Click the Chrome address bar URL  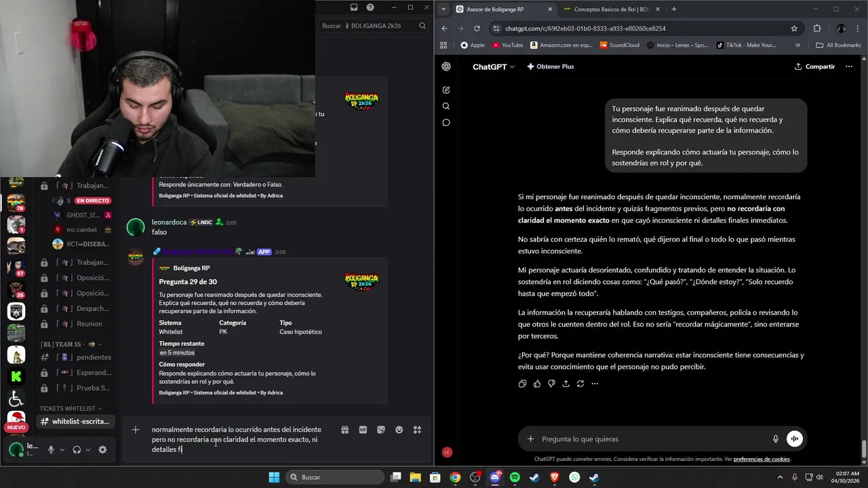[x=585, y=28]
